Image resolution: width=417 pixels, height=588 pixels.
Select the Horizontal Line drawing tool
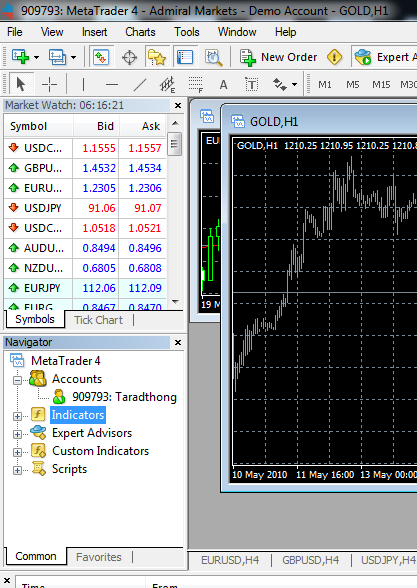pos(112,84)
